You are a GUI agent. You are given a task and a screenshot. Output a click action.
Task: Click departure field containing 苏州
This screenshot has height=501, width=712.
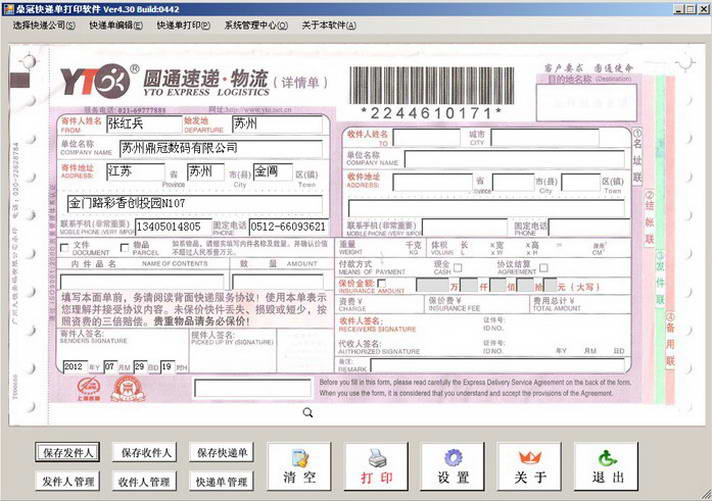click(x=277, y=124)
